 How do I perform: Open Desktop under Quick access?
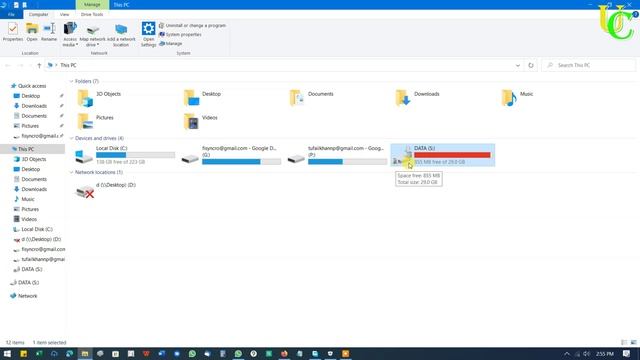pyautogui.click(x=31, y=96)
